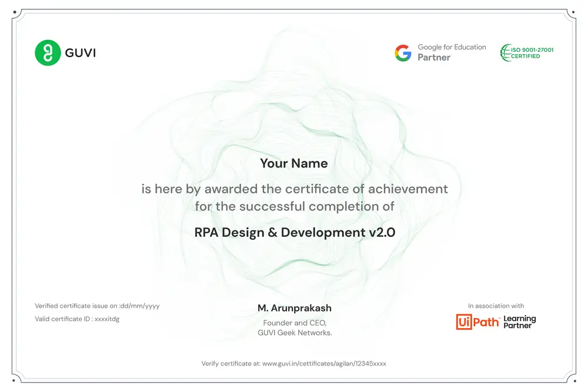The height and width of the screenshot is (392, 588).
Task: Click the GUVI Geek Networks text
Action: coord(295,333)
